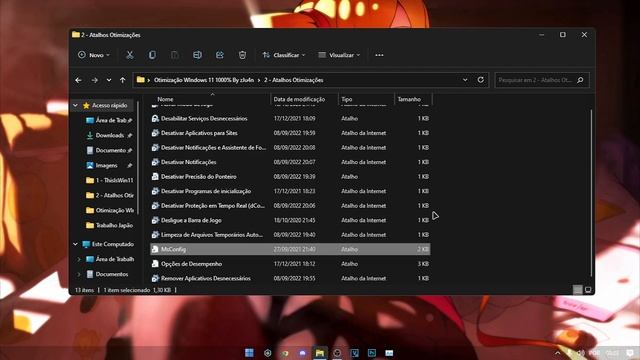Select the MsConfig shortcut row
Image resolution: width=640 pixels, height=360 pixels.
click(x=290, y=249)
